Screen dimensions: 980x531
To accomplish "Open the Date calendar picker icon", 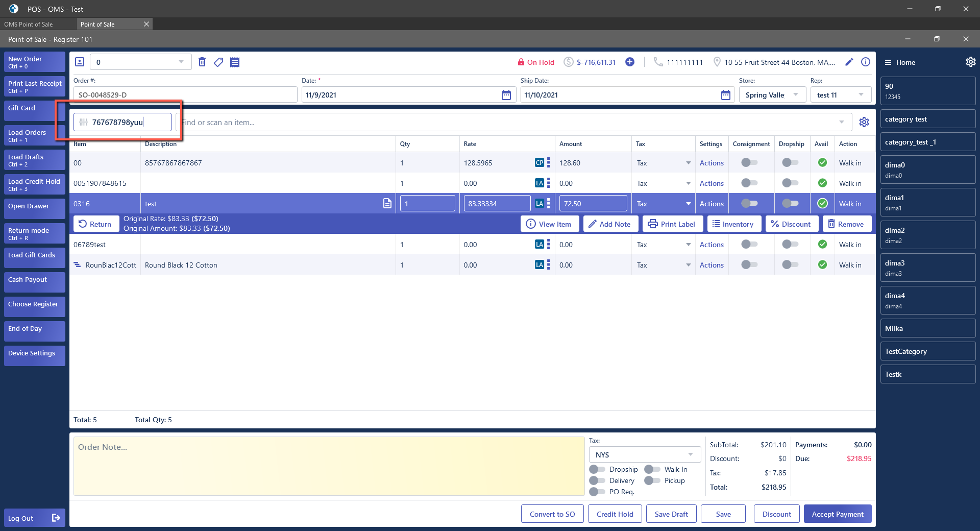I will (506, 95).
